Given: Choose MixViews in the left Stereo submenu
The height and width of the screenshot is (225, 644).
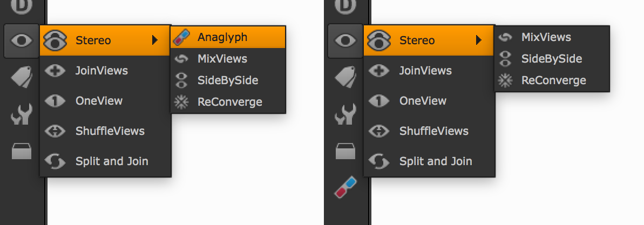Looking at the screenshot, I should pos(222,59).
